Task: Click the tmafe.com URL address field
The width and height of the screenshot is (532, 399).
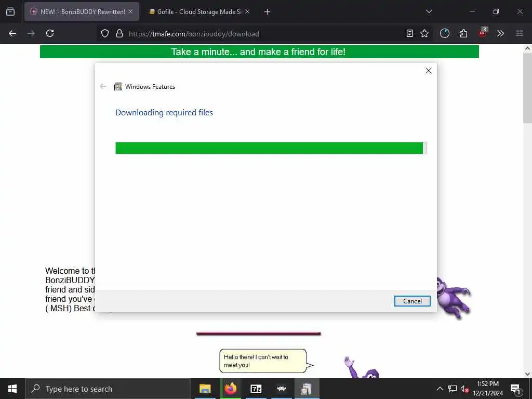Action: click(194, 34)
